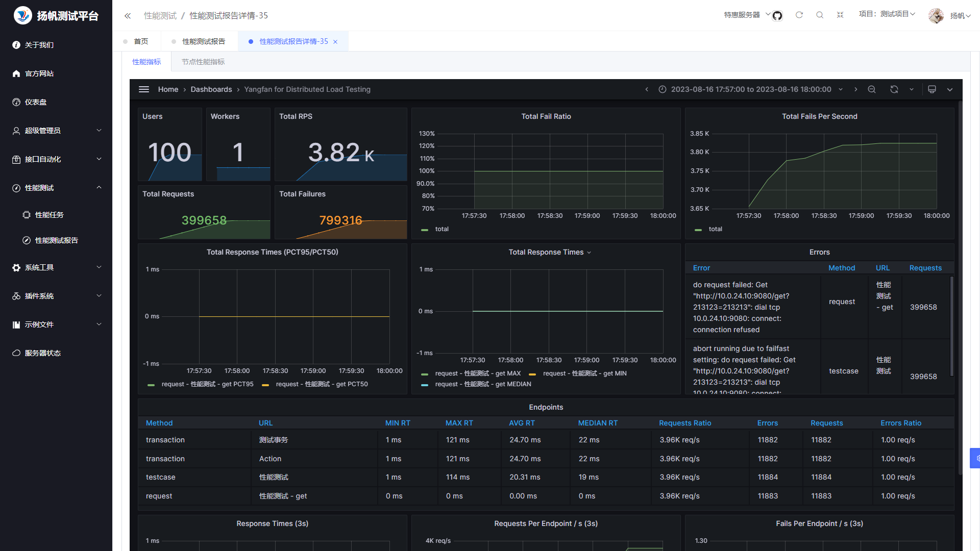Image resolution: width=980 pixels, height=551 pixels.
Task: Sort Endpoints table by MAX RT
Action: coord(459,423)
